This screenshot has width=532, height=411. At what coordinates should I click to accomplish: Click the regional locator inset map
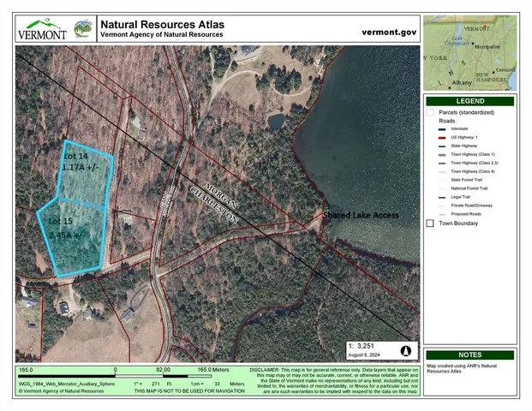click(x=469, y=53)
